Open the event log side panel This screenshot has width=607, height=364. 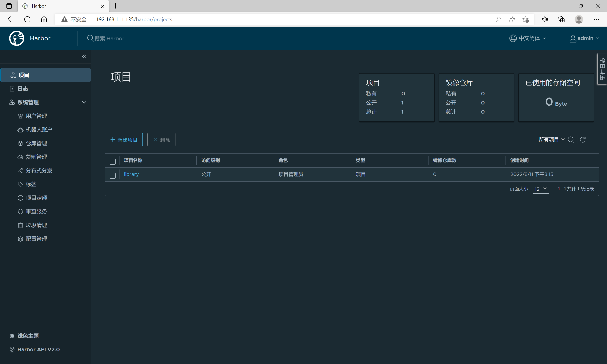pos(602,69)
